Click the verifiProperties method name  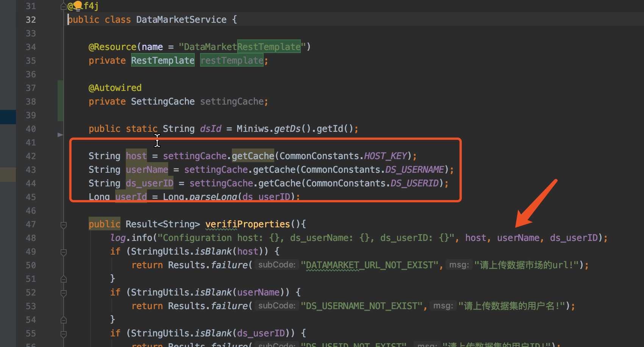[248, 224]
